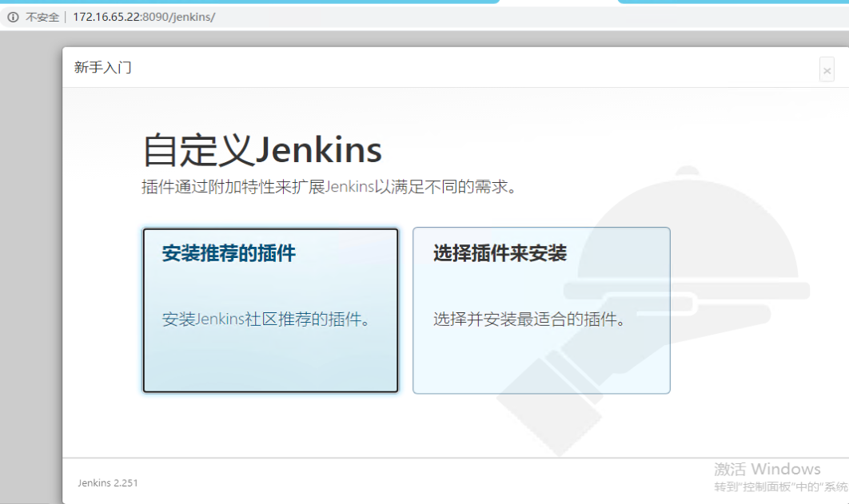Click the Jenkins 2.251 version text
This screenshot has width=849, height=504.
point(108,483)
